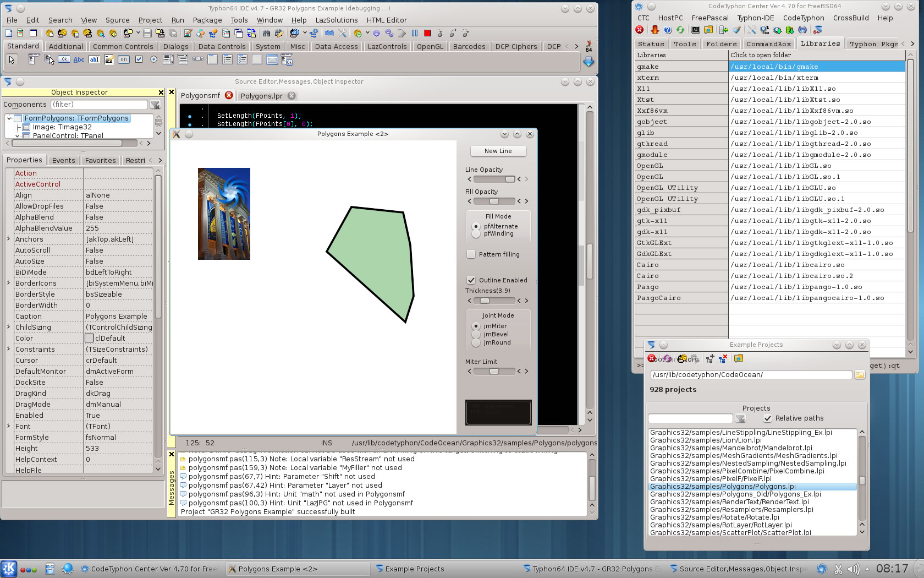Select the gmake library row
This screenshot has width=924, height=578.
770,67
